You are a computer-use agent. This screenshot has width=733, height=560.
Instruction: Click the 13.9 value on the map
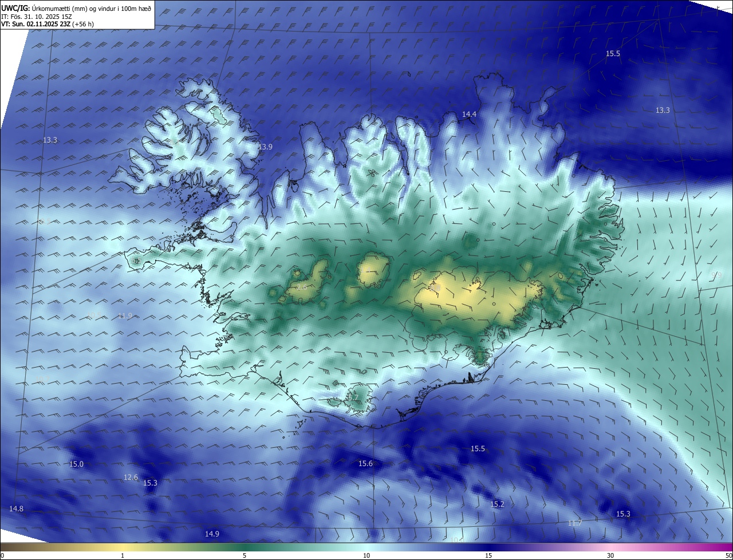click(x=265, y=147)
